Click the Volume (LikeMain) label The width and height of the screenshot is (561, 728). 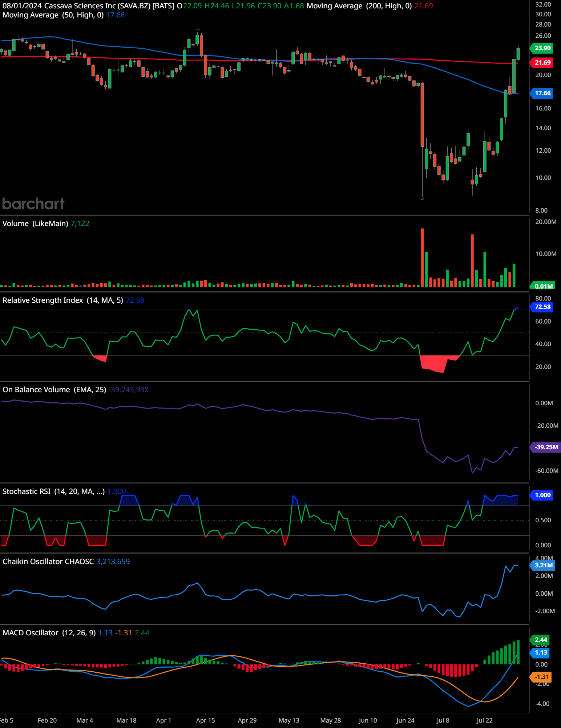(35, 224)
